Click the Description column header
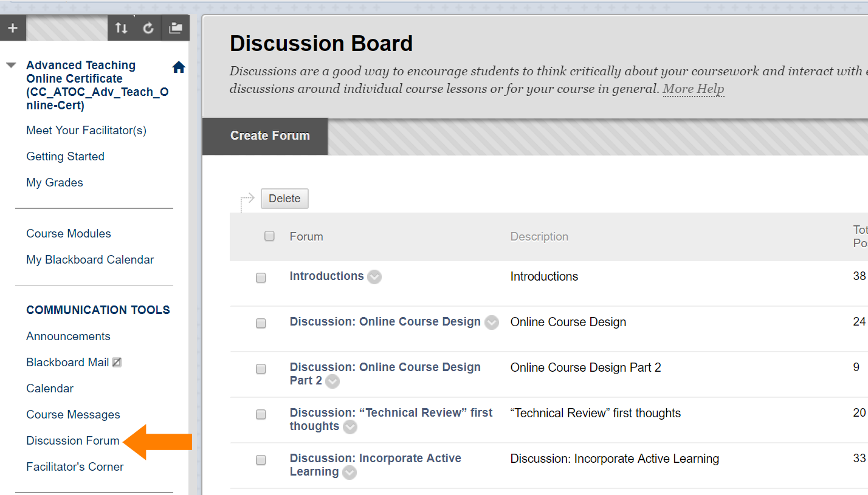 click(x=539, y=237)
